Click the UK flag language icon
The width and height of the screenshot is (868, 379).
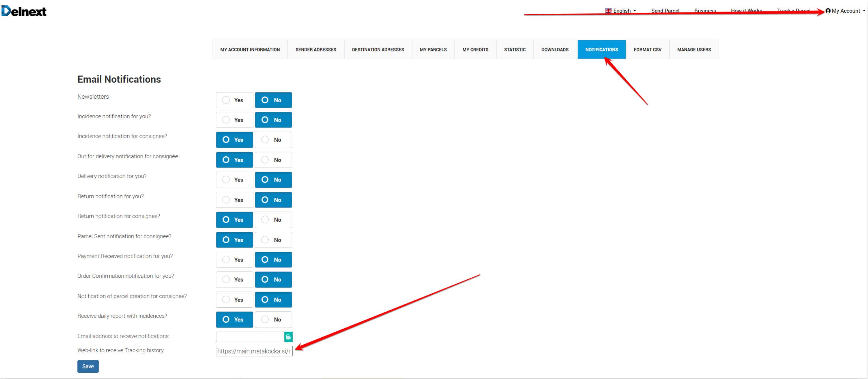click(608, 11)
